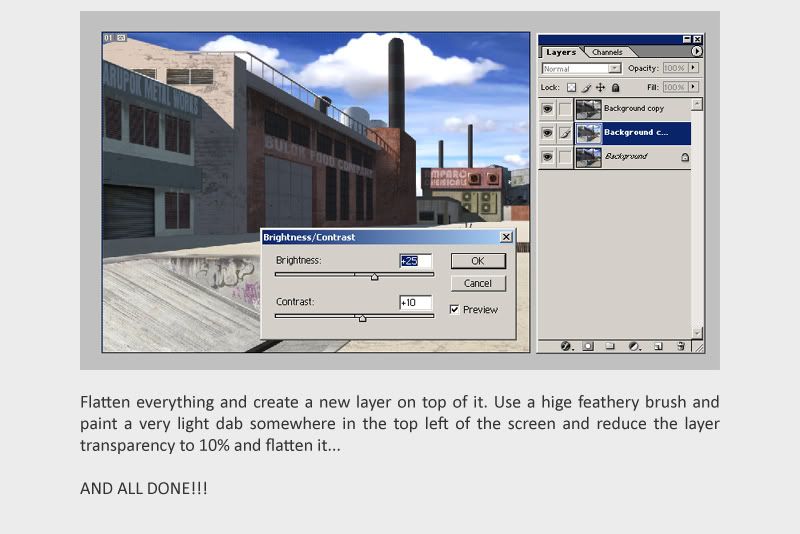Add a layer mask icon
This screenshot has width=800, height=534.
[588, 346]
